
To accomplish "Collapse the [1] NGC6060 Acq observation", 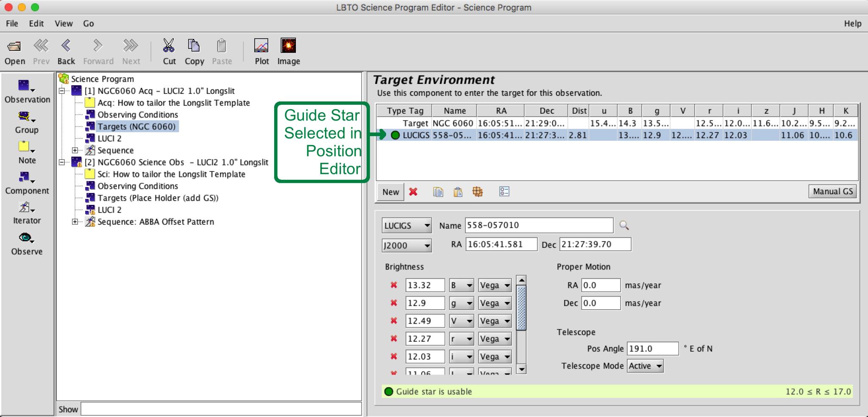I will coord(62,91).
